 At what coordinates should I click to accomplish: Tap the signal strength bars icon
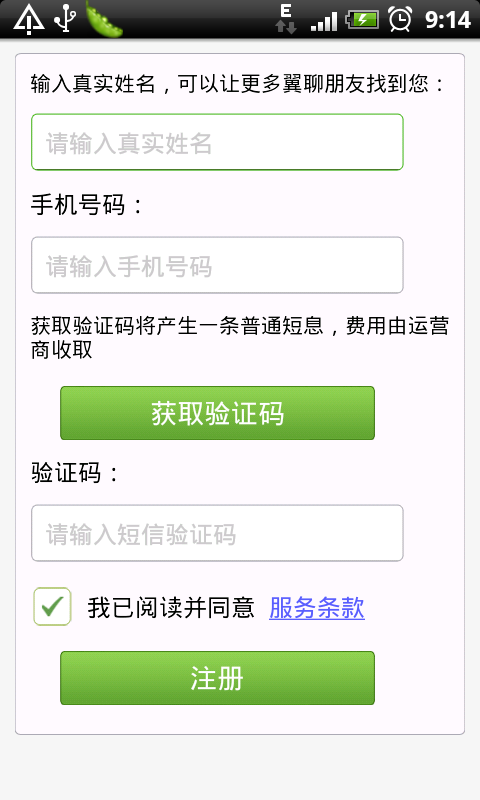pos(324,22)
